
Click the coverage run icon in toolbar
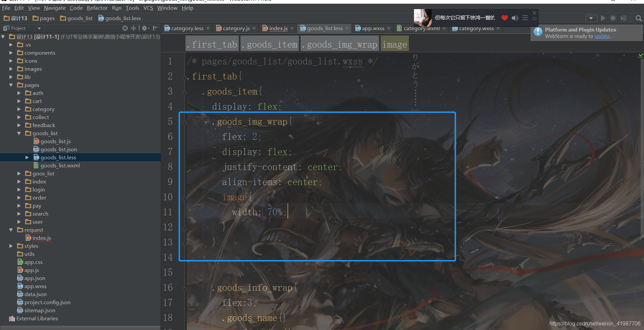pyautogui.click(x=624, y=18)
